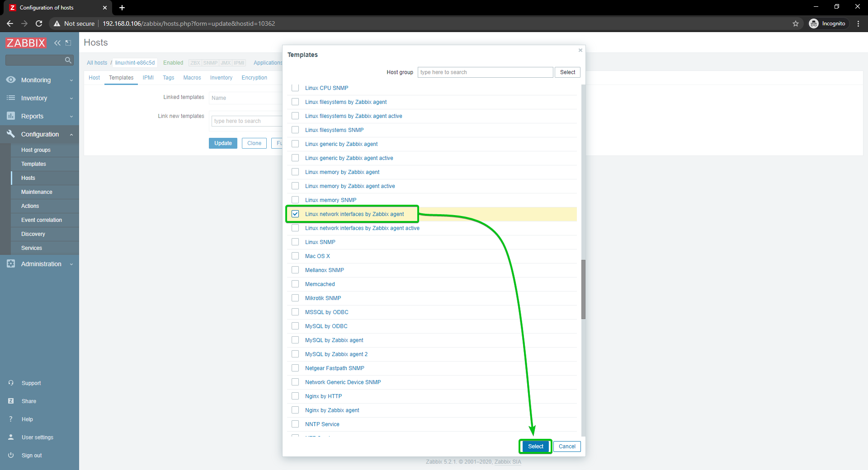Open the linuxhint-e86c5d breadcrumb link
The height and width of the screenshot is (470, 868).
[x=135, y=63]
